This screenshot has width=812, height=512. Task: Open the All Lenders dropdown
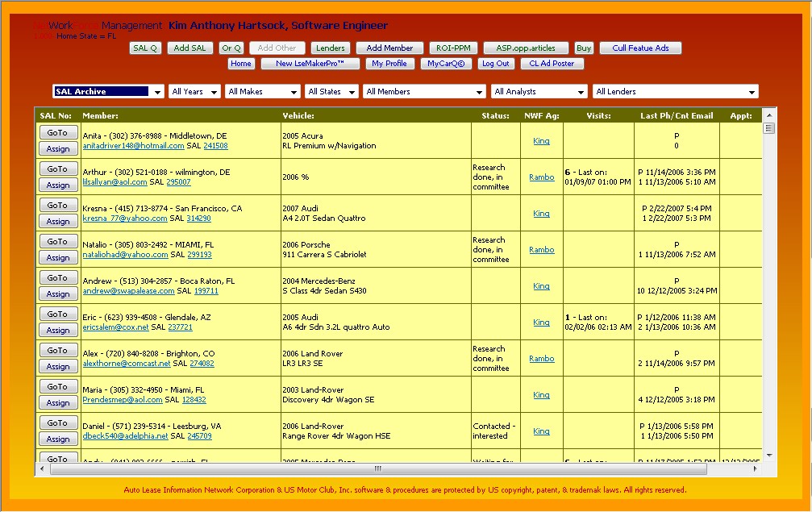(x=675, y=92)
